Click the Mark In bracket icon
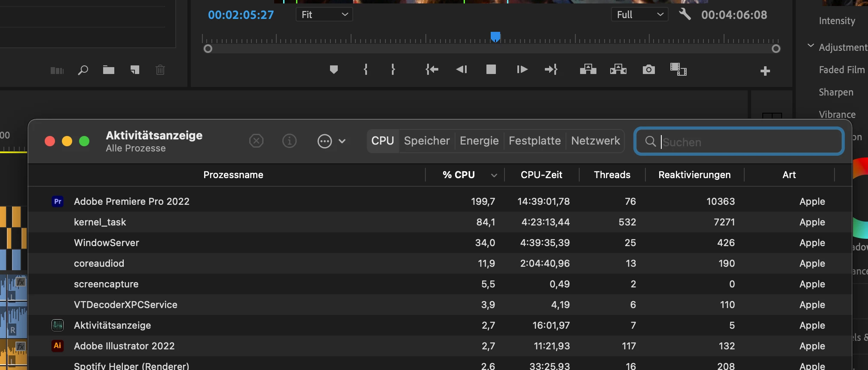This screenshot has width=868, height=370. point(365,69)
